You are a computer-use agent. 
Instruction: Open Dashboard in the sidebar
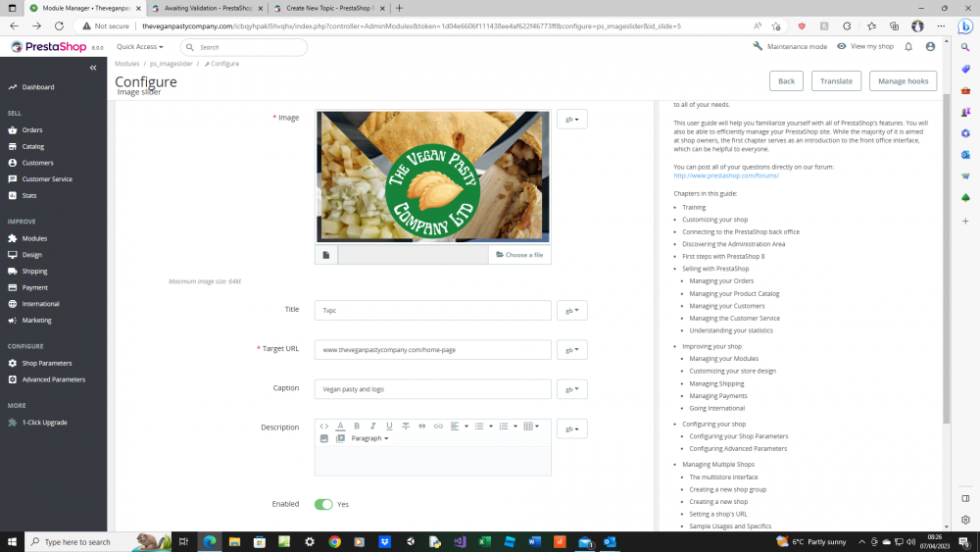click(38, 87)
